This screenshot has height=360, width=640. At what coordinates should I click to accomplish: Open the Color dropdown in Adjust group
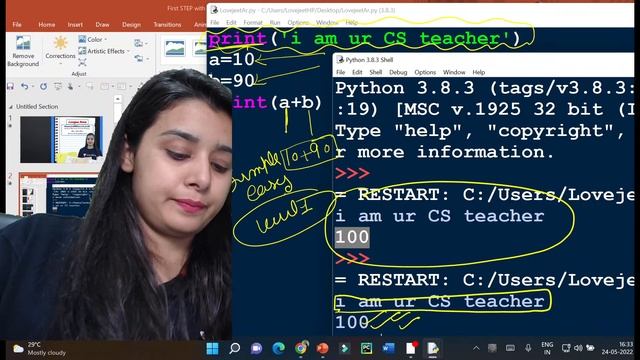(x=93, y=39)
